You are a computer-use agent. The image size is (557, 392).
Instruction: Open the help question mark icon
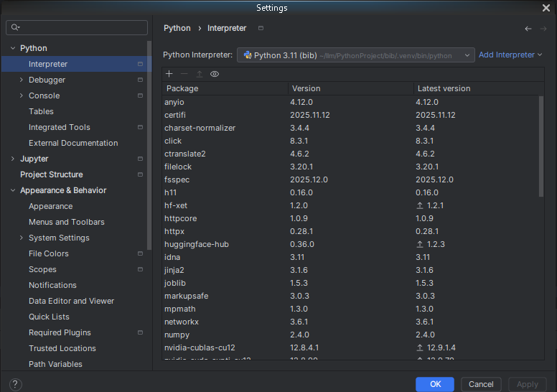click(x=16, y=385)
